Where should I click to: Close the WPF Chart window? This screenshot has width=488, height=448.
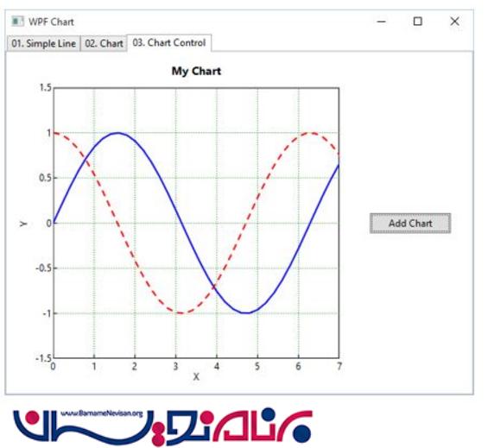454,22
